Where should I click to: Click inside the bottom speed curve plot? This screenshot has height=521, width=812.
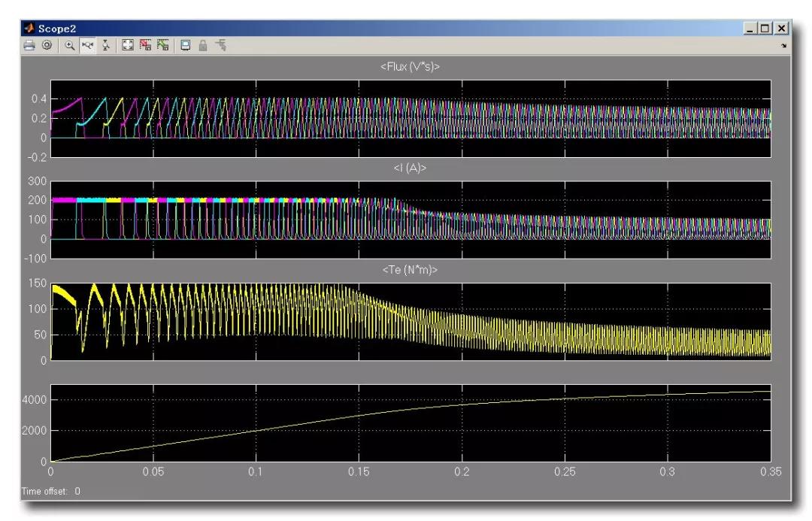pos(410,423)
